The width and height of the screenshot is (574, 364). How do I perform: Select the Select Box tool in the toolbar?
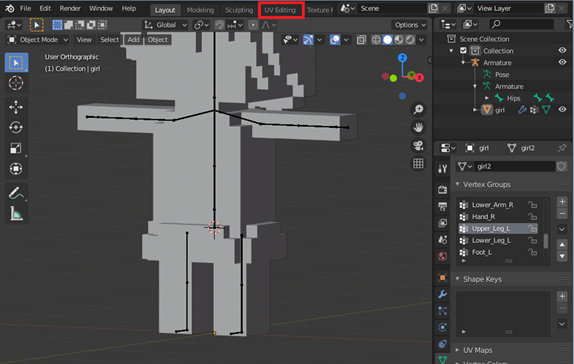(x=16, y=63)
